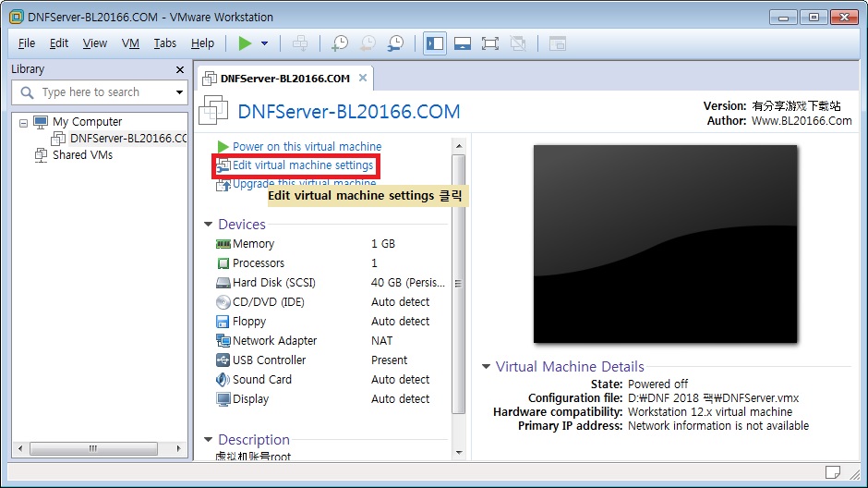Screen dimensions: 868x488
Task: Click the green Power On toolbar button
Action: pyautogui.click(x=245, y=43)
